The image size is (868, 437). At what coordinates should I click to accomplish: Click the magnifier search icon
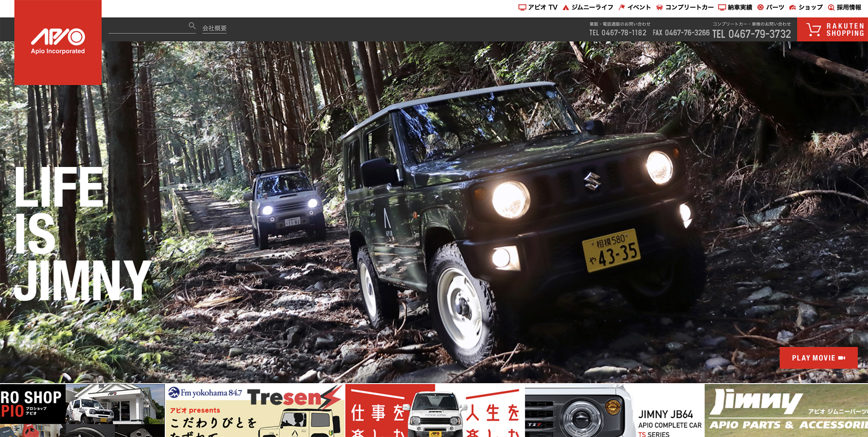192,26
